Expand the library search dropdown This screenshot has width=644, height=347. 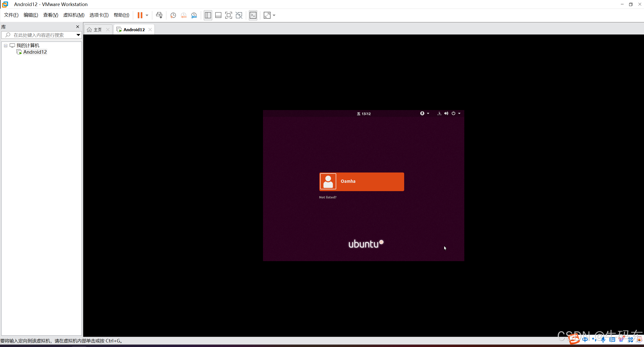[x=78, y=35]
